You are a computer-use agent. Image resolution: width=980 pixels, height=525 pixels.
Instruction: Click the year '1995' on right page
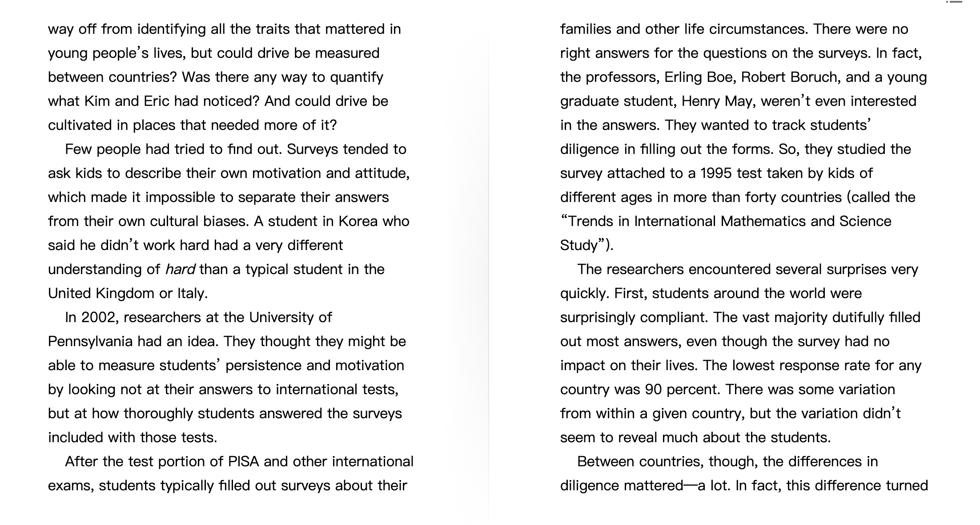click(716, 173)
